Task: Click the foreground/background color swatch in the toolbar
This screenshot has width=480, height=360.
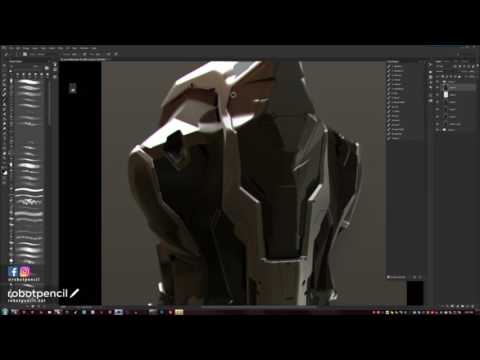Action: [5, 172]
